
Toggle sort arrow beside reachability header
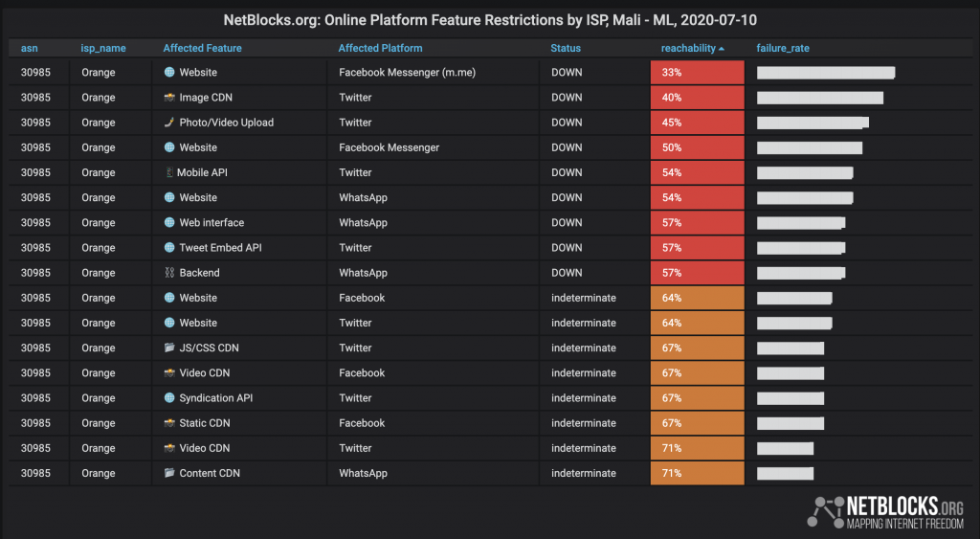722,49
